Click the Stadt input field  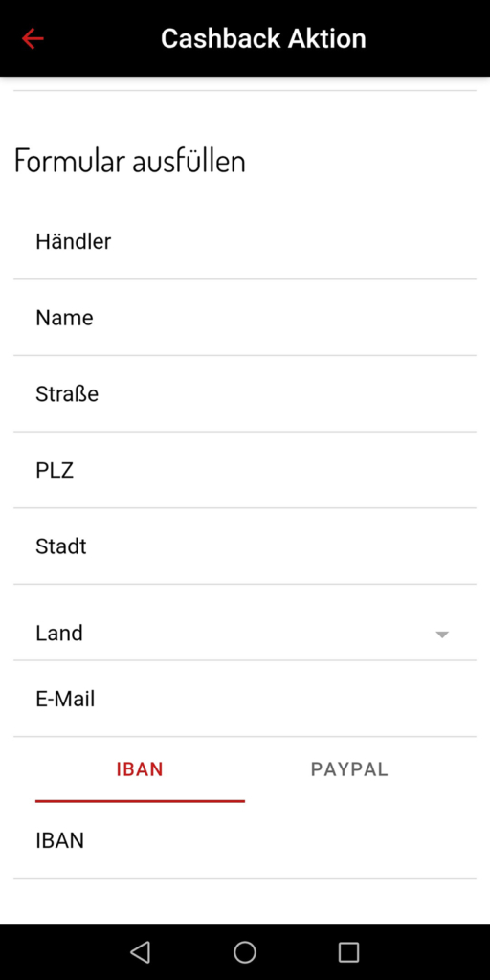245,546
